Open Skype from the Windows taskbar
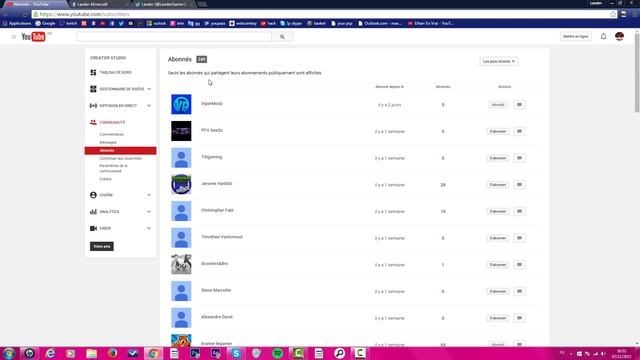 click(236, 353)
